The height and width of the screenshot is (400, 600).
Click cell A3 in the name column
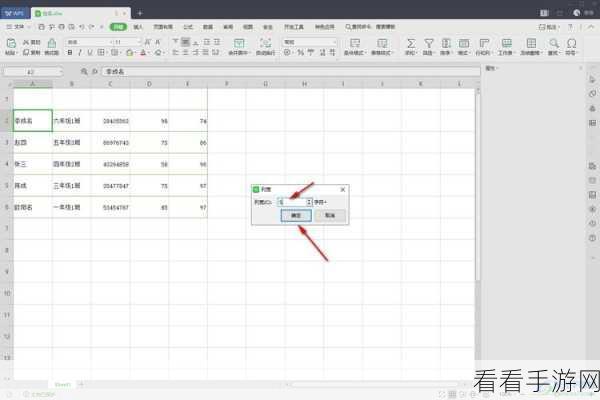(x=33, y=142)
